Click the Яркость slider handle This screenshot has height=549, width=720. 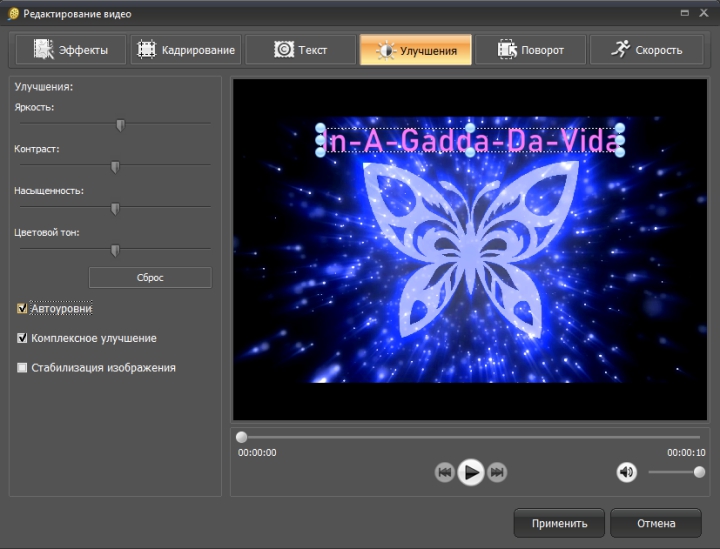(120, 125)
